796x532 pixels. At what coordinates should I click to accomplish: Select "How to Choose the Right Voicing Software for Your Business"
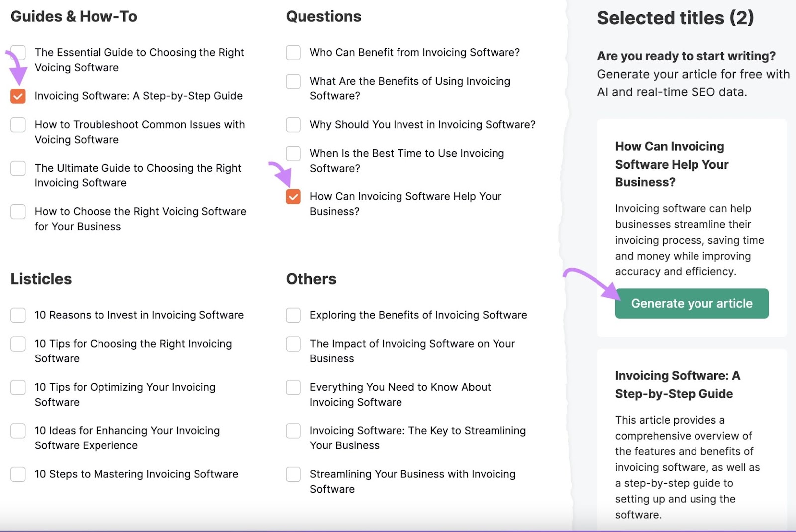pyautogui.click(x=18, y=211)
